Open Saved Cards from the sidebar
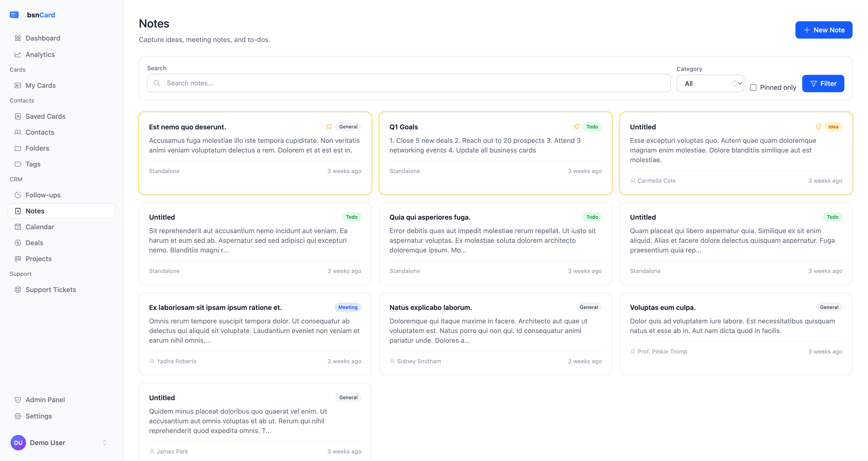The width and height of the screenshot is (868, 461). [x=46, y=116]
